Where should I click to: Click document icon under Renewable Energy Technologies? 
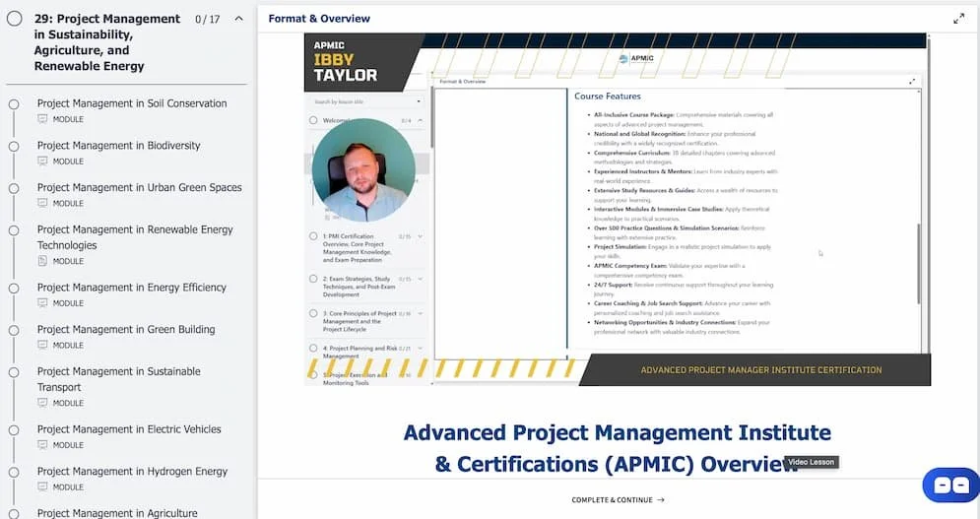(x=42, y=261)
